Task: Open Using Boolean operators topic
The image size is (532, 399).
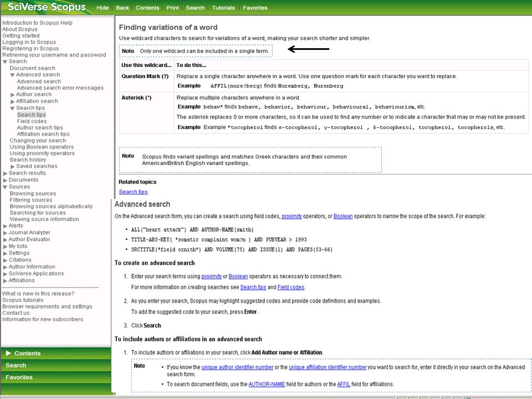Action: 42,147
